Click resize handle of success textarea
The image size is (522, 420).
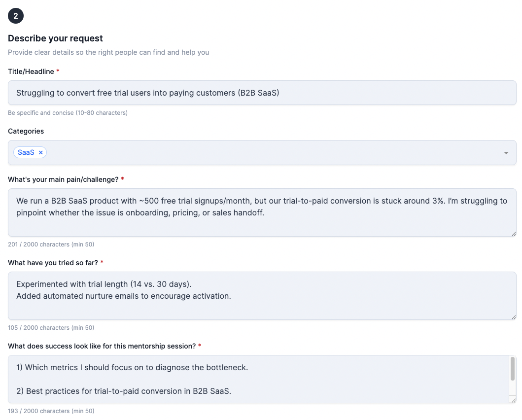coord(513,400)
